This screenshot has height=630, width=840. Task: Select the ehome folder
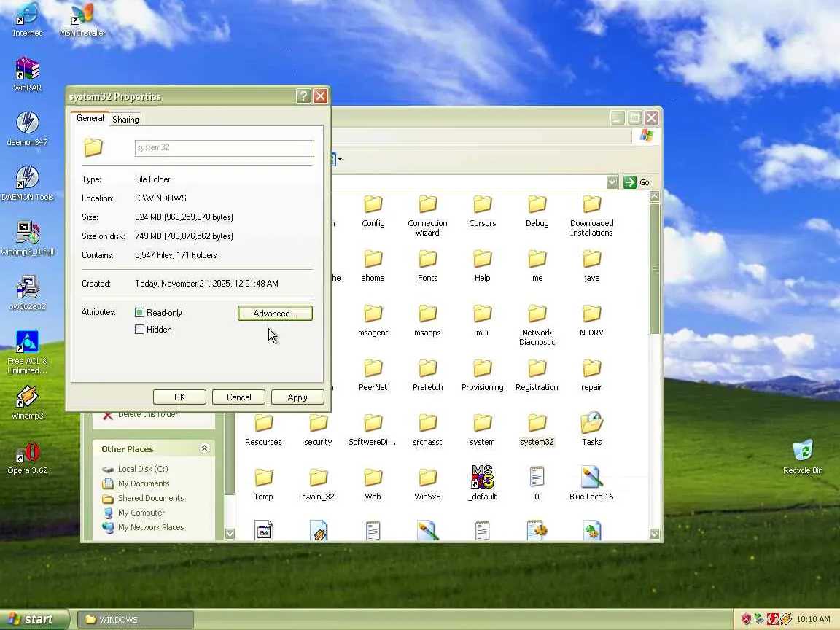373,266
